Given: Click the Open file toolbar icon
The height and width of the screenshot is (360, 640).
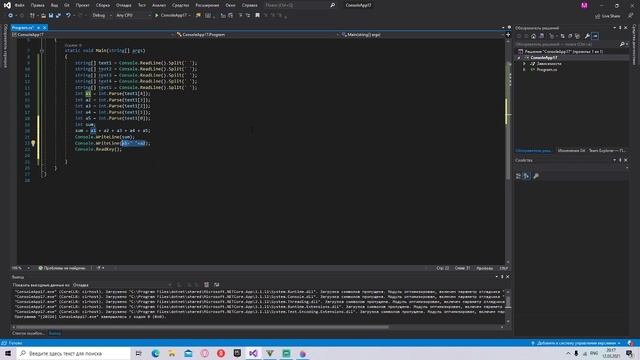Looking at the screenshot, I should 43,15.
